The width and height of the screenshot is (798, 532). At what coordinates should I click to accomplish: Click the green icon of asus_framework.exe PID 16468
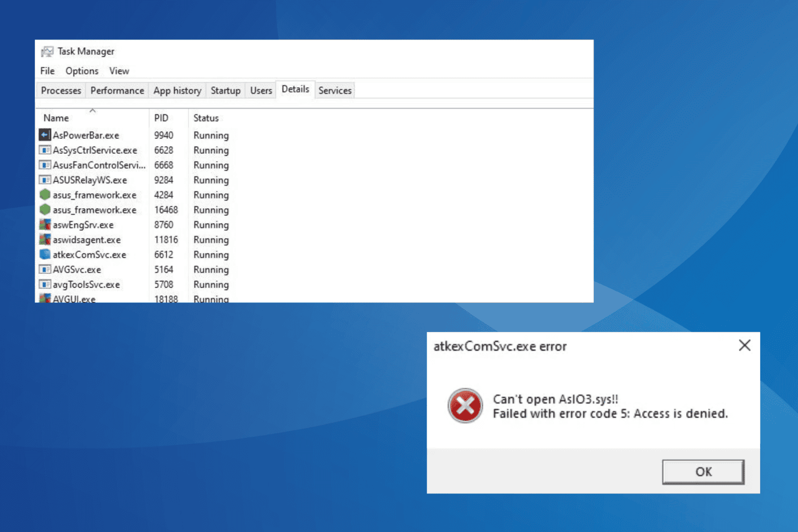tap(45, 210)
